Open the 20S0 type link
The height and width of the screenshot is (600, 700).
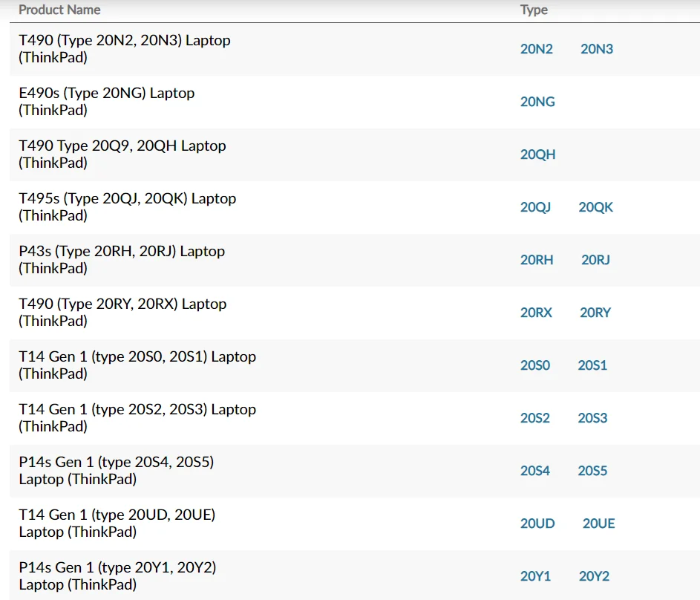pos(534,365)
